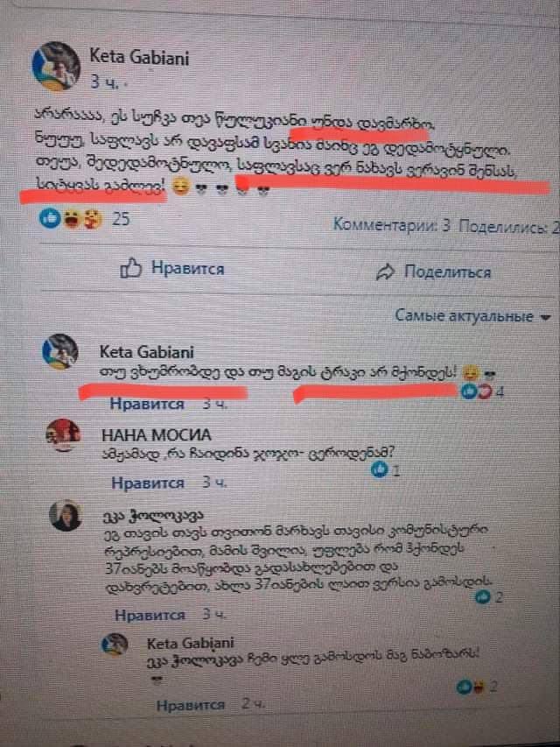Open the post's wow reaction emoji icon
This screenshot has height=747, width=560.
click(x=72, y=219)
